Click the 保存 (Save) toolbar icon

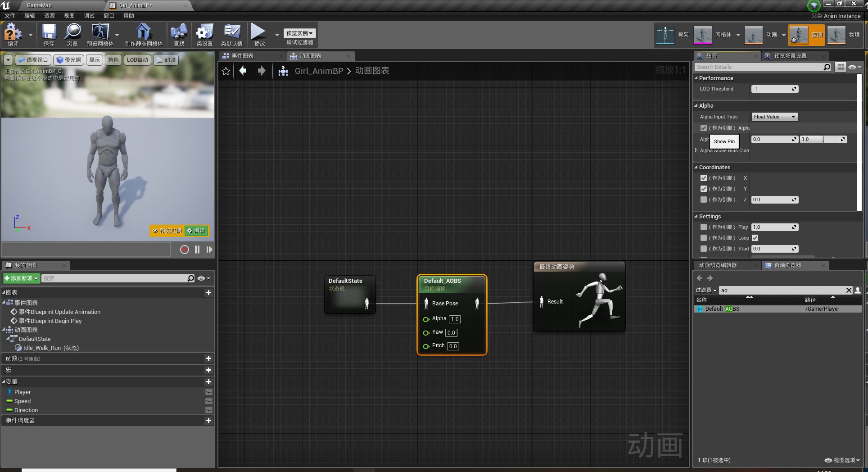coord(49,34)
